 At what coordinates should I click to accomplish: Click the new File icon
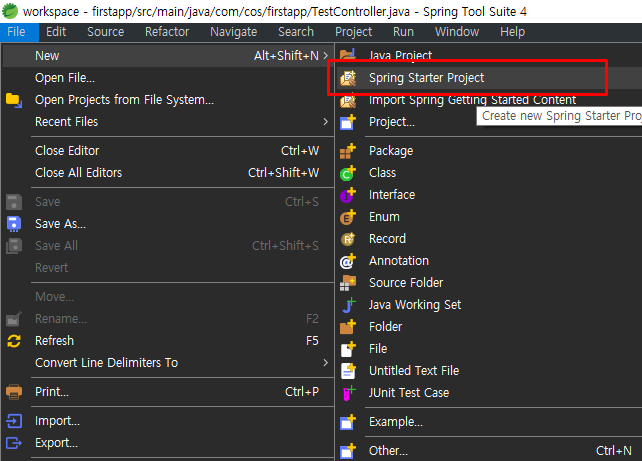pyautogui.click(x=348, y=349)
